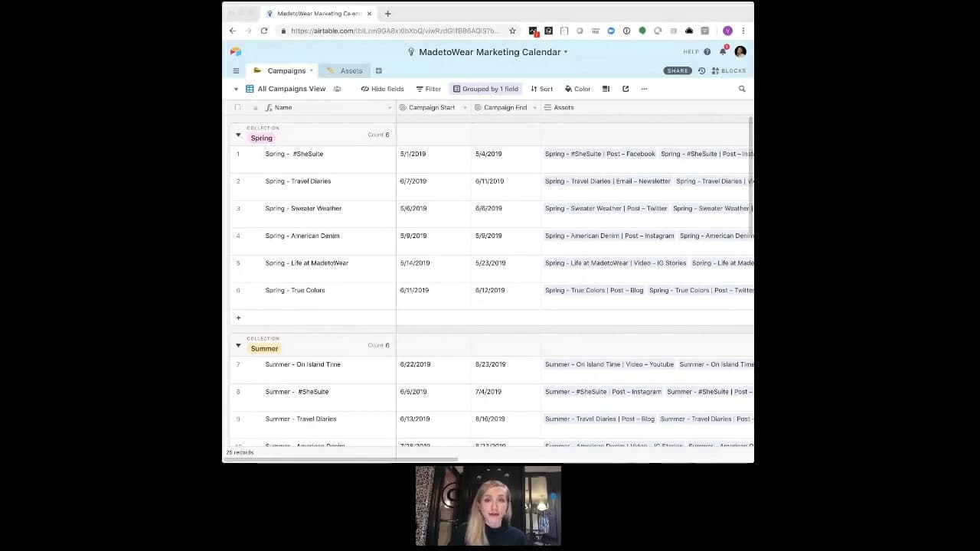Screen dimensions: 980x551
Task: Click the Airtable home logo
Action: pos(236,51)
